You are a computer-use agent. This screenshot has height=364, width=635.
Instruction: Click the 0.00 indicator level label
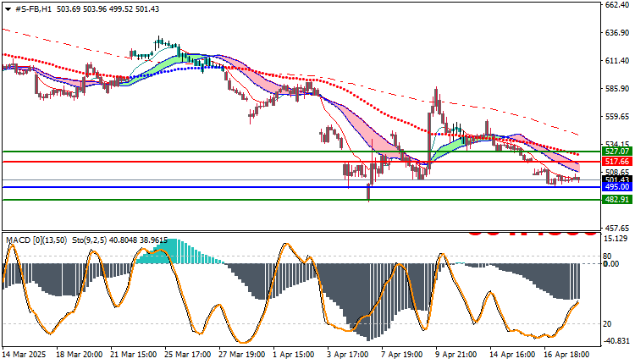611,264
